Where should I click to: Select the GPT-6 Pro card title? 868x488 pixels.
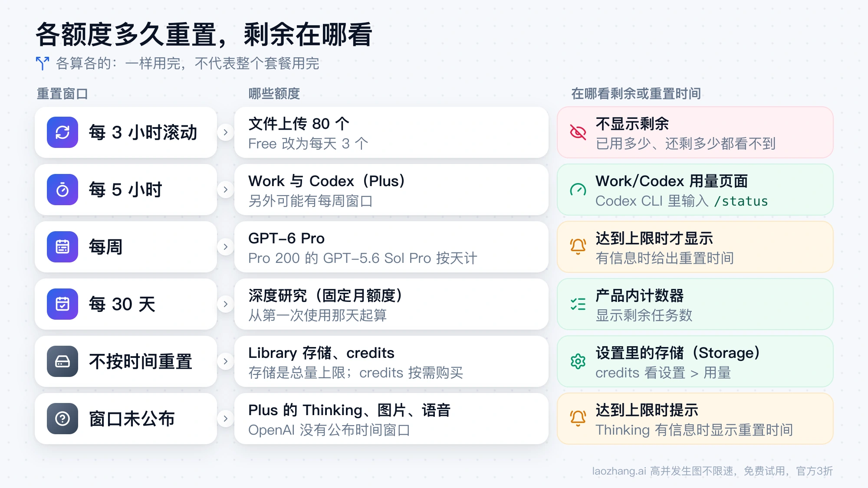click(x=286, y=238)
